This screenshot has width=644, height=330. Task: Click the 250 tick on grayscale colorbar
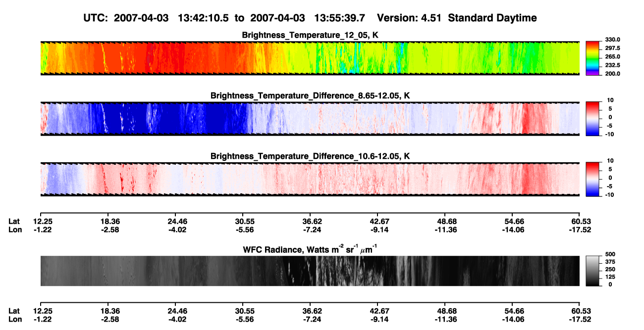tap(610, 269)
